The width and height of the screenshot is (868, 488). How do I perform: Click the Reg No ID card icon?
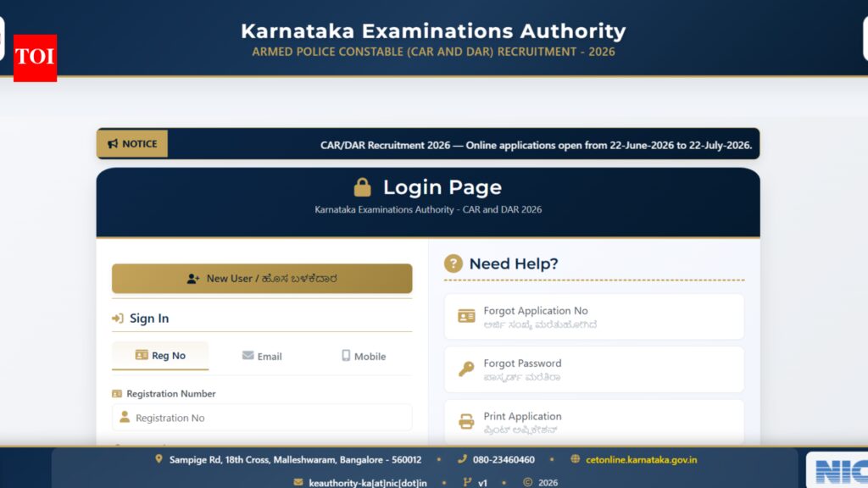click(142, 355)
